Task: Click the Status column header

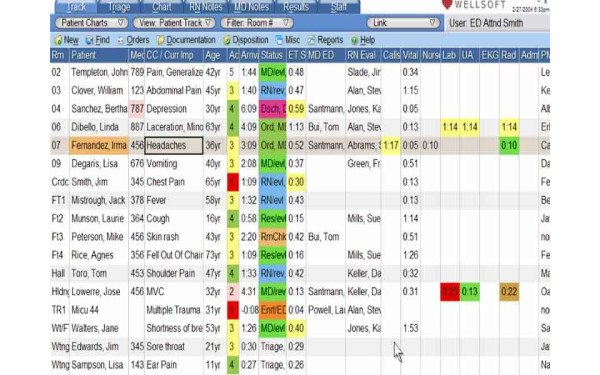Action: [x=272, y=55]
